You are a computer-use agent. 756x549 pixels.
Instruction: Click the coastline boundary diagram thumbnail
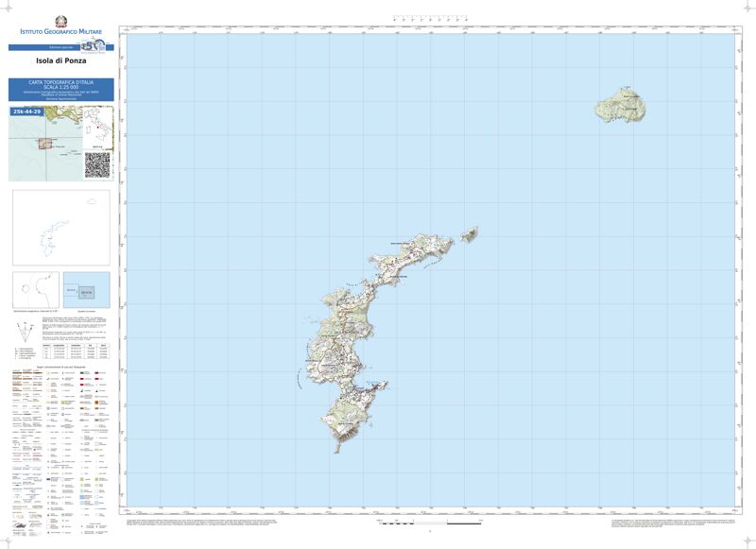click(35, 289)
